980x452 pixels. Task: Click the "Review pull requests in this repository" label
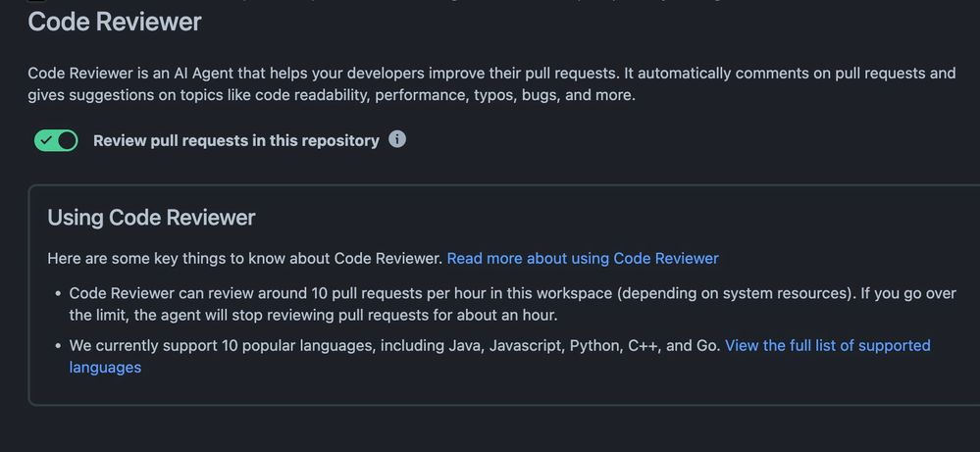(x=235, y=140)
